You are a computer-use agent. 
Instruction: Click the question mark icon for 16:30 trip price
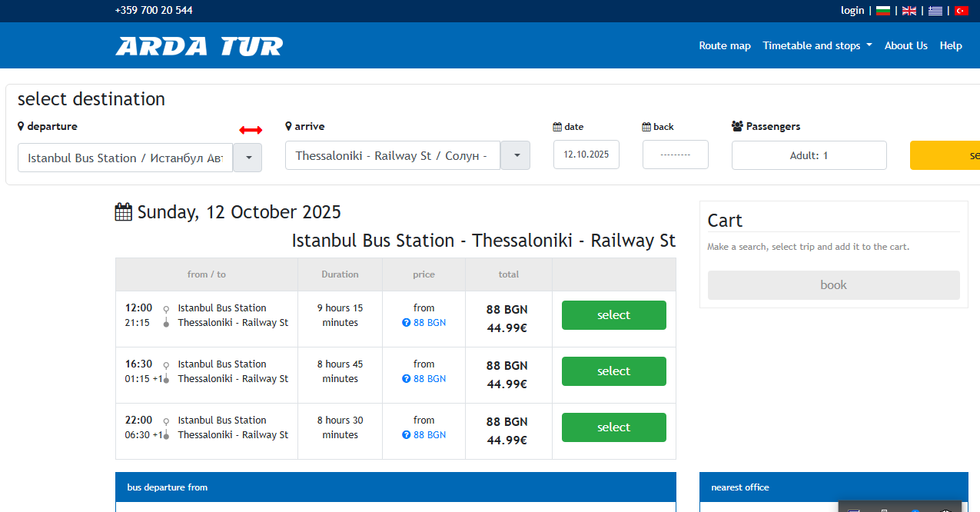(x=407, y=379)
